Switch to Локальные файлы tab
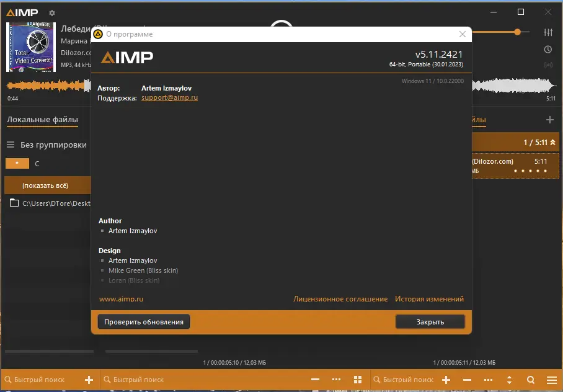This screenshot has width=563, height=392. (x=42, y=120)
